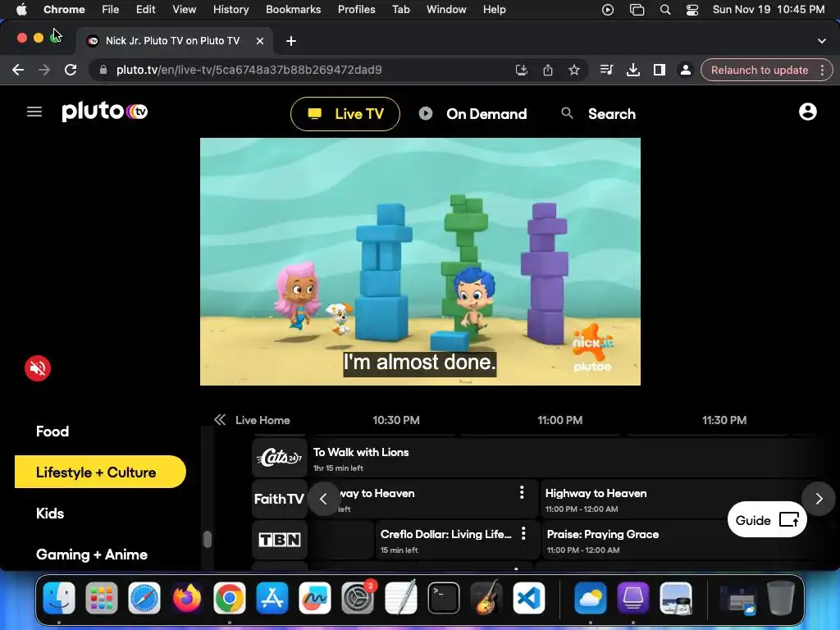
Task: Expand Chrome tab search dropdown
Action: tap(822, 41)
